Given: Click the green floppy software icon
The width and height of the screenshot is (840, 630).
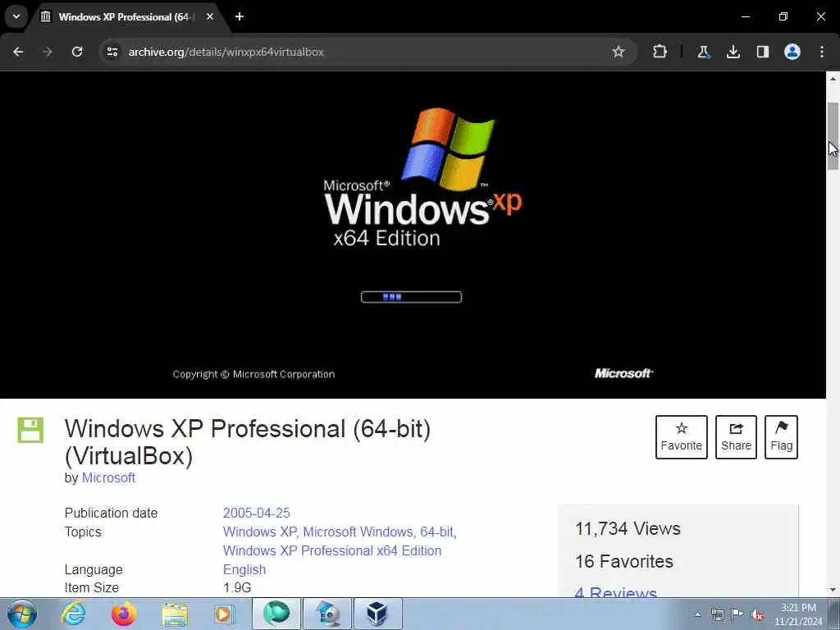Looking at the screenshot, I should tap(30, 430).
